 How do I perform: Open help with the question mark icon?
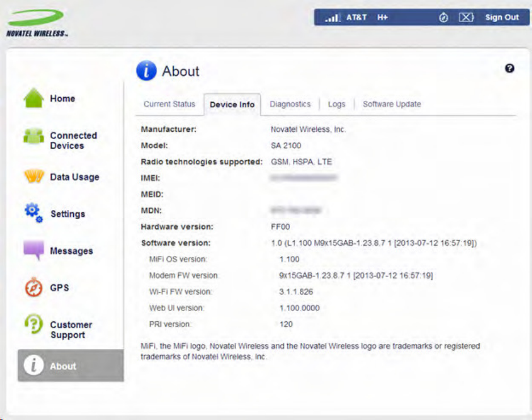509,69
